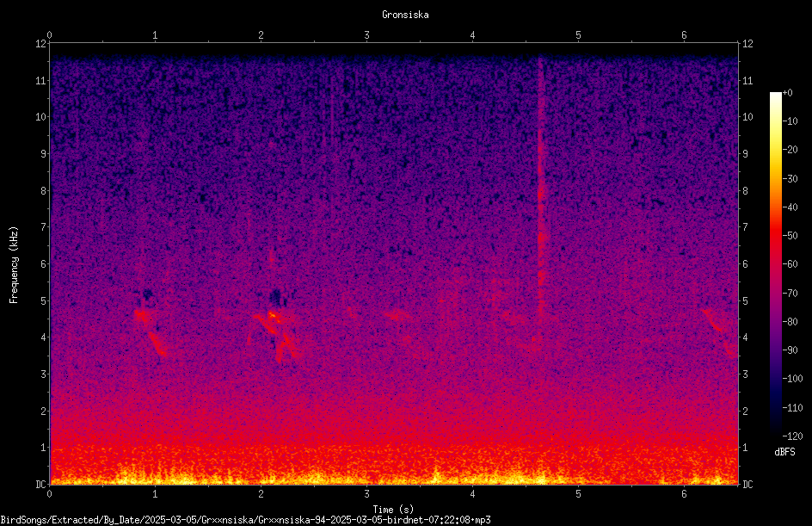Screen dimensions: 812x526
Task: Click the 6 tick on bottom time axis
Action: click(x=684, y=494)
